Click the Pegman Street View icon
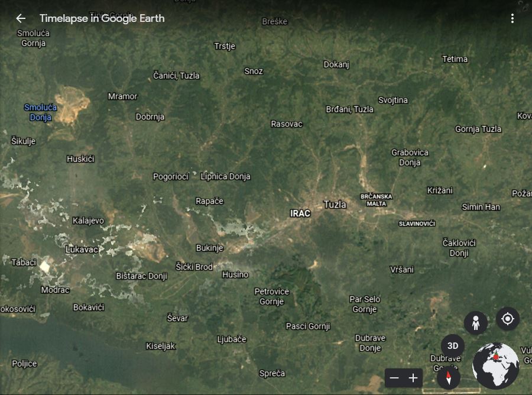The width and height of the screenshot is (532, 395). pos(475,323)
